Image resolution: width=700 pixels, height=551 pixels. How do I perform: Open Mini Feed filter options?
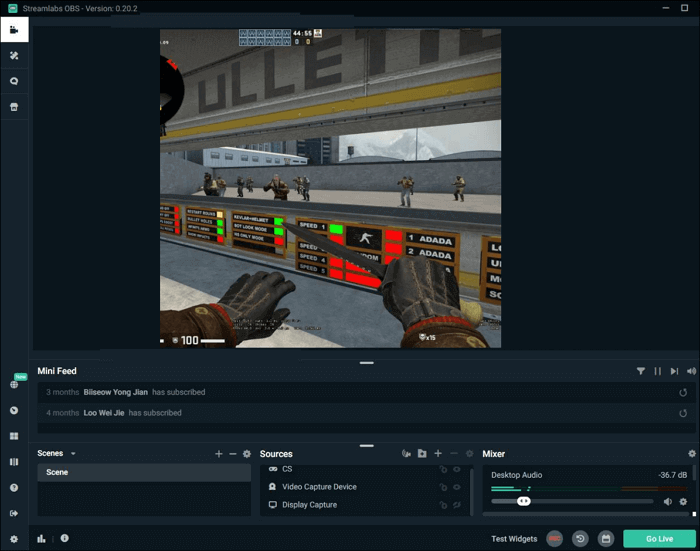tap(641, 371)
